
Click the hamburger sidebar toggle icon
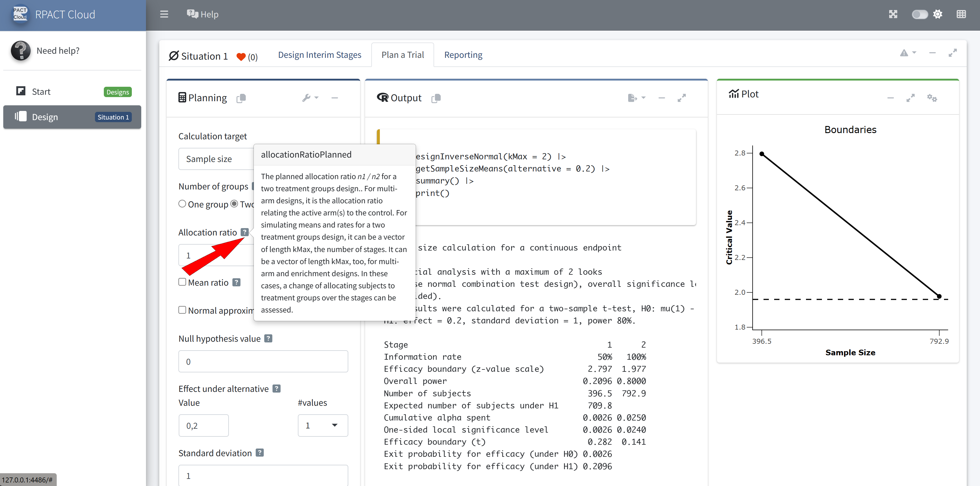coord(164,14)
